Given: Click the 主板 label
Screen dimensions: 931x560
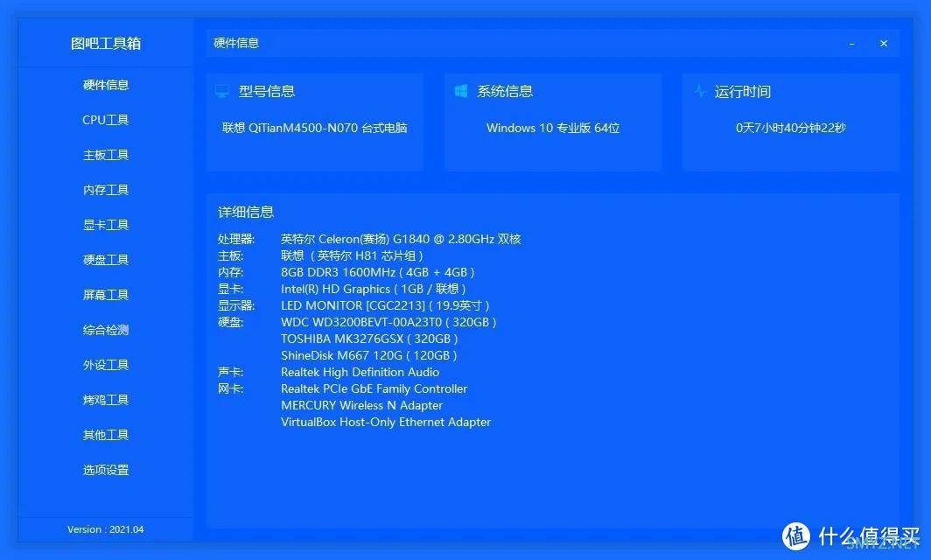Looking at the screenshot, I should pos(231,255).
